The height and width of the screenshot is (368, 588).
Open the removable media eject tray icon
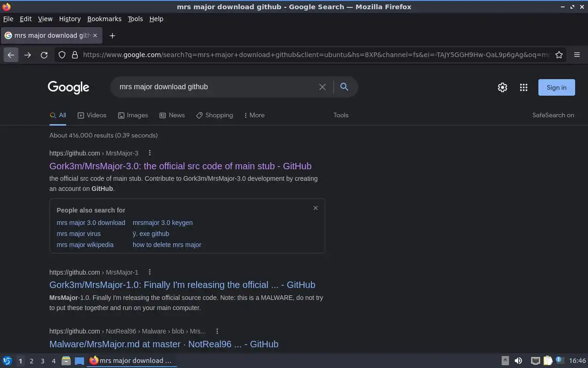click(505, 361)
